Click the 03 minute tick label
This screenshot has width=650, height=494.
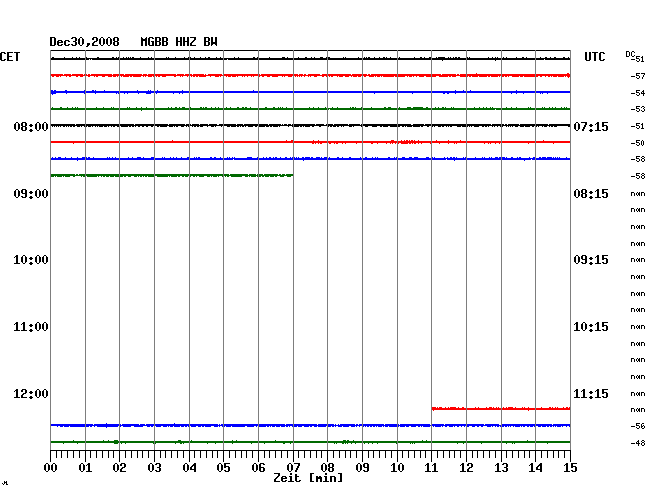[x=154, y=468]
